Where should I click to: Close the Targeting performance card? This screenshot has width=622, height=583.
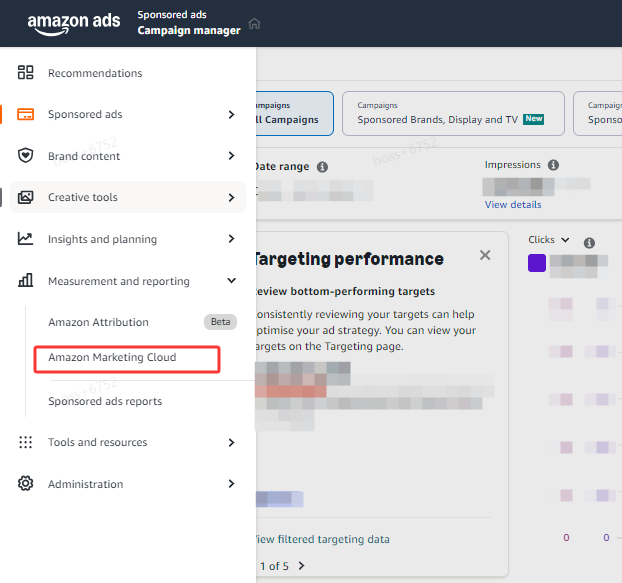pyautogui.click(x=485, y=255)
